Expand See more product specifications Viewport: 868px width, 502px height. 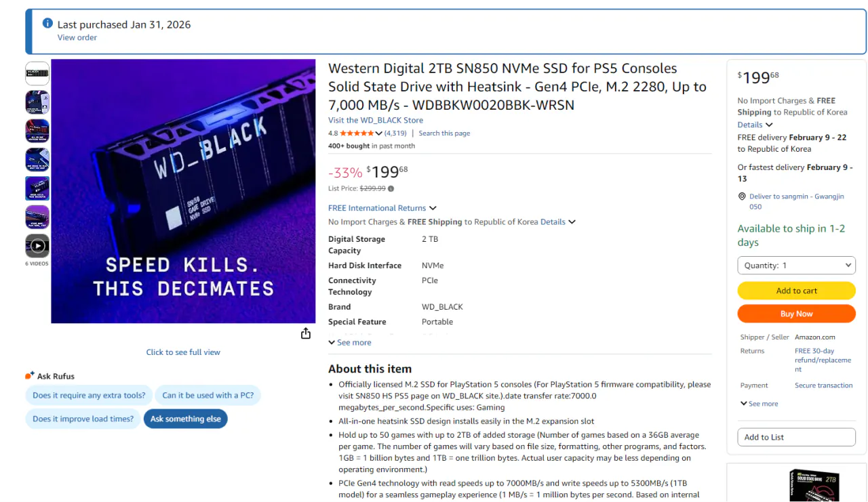pos(349,342)
